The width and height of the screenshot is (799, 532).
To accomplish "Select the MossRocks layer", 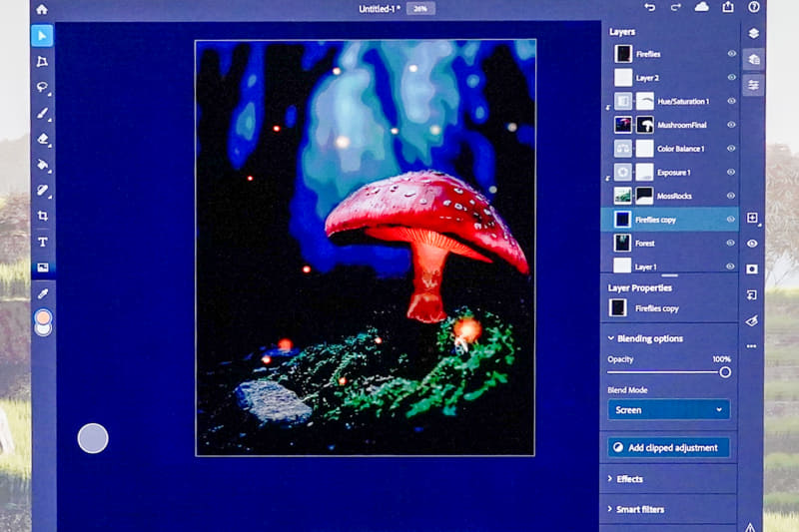I will pyautogui.click(x=669, y=196).
